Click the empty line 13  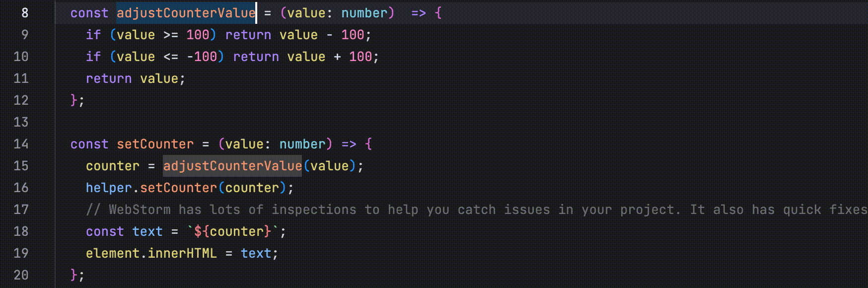click(461, 122)
